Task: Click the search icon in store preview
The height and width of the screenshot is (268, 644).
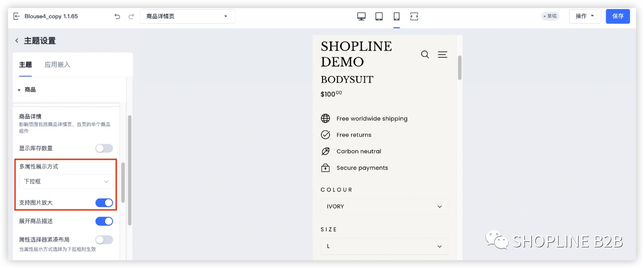Action: [x=425, y=54]
